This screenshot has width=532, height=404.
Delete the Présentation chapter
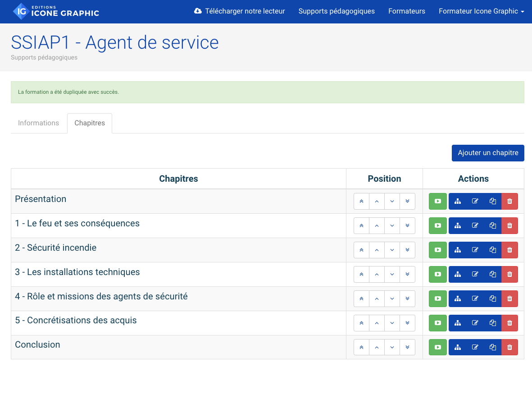pos(509,201)
